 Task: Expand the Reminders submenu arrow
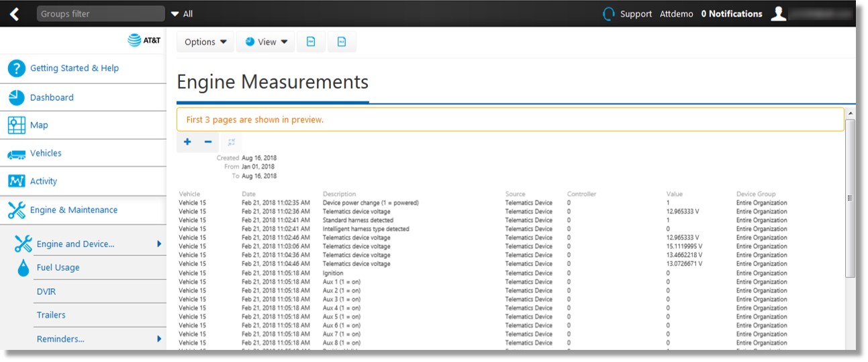tap(159, 339)
